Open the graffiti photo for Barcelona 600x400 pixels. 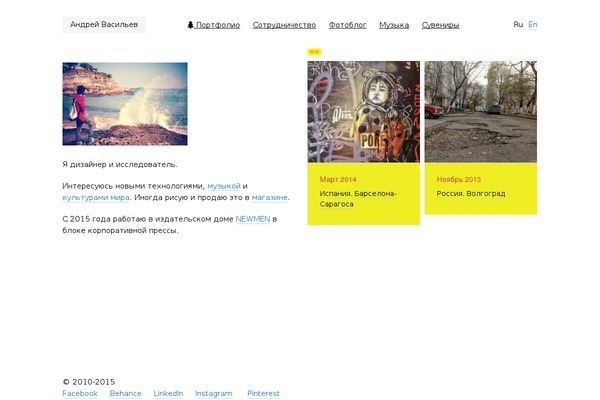[x=364, y=112]
